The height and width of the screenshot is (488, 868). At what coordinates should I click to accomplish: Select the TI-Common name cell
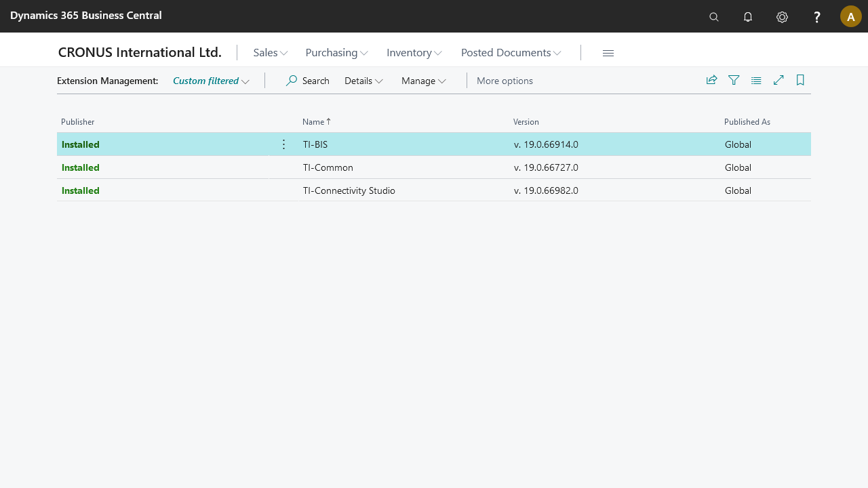[x=328, y=167]
